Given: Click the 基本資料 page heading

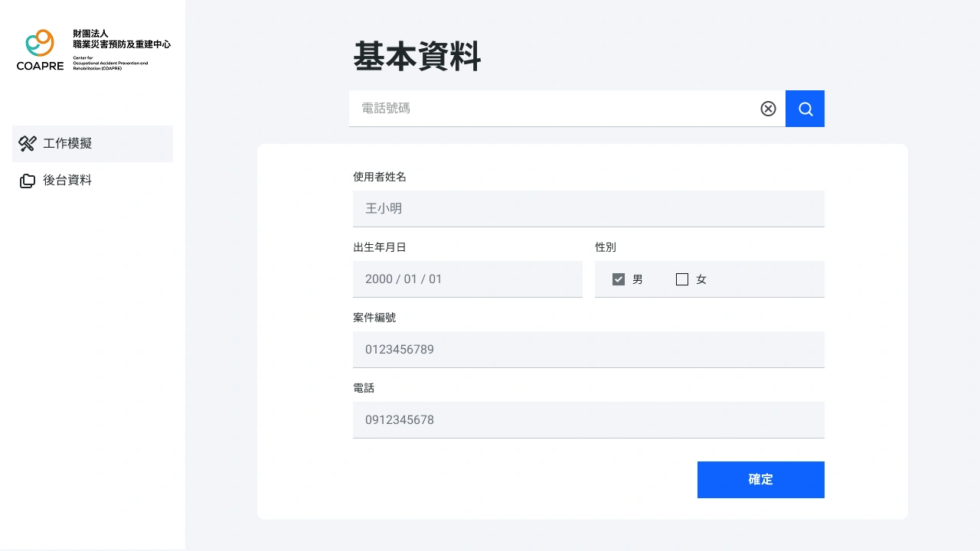Looking at the screenshot, I should coord(417,57).
